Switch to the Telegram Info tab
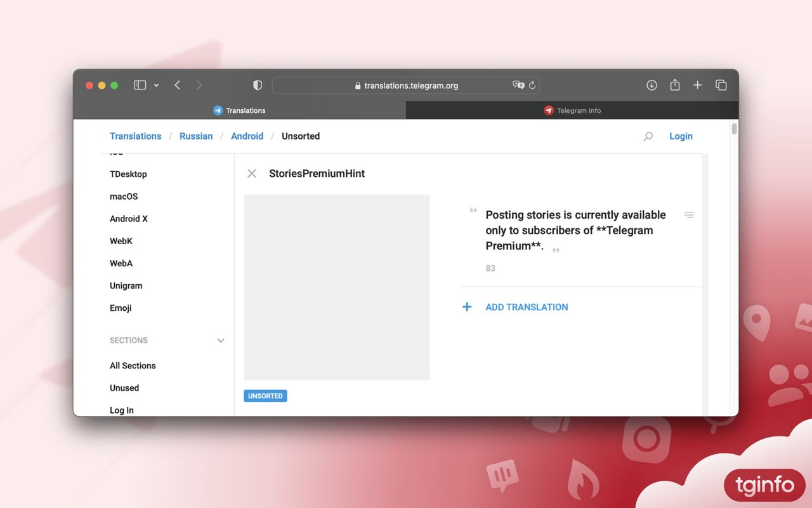This screenshot has width=812, height=508. tap(572, 110)
